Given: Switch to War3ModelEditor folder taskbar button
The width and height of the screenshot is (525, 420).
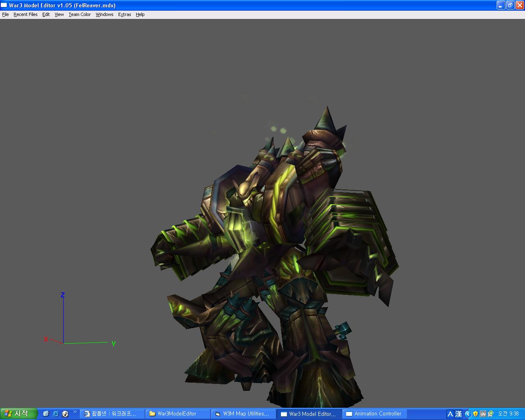Looking at the screenshot, I should coord(178,414).
